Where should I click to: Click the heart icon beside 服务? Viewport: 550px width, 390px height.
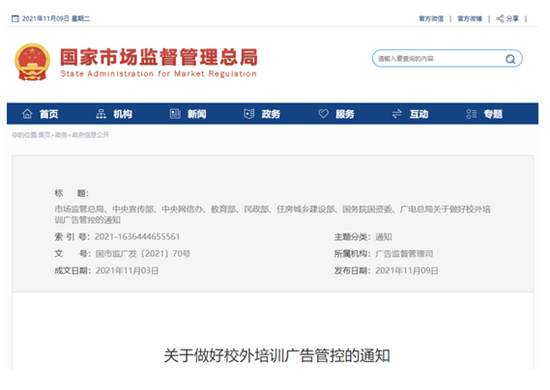click(x=323, y=114)
